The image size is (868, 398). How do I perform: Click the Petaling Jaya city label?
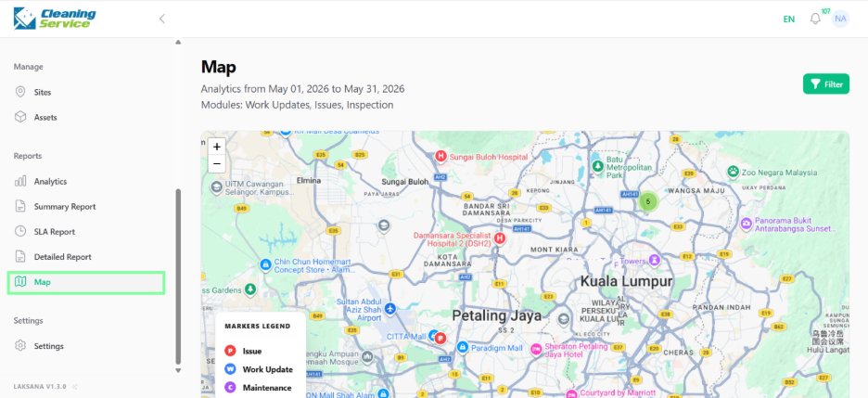point(496,316)
